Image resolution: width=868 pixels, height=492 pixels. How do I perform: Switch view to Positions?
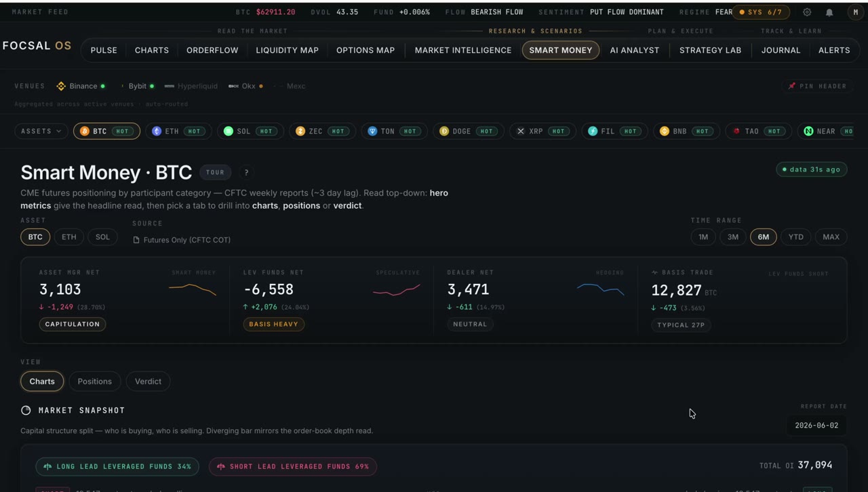coord(94,382)
